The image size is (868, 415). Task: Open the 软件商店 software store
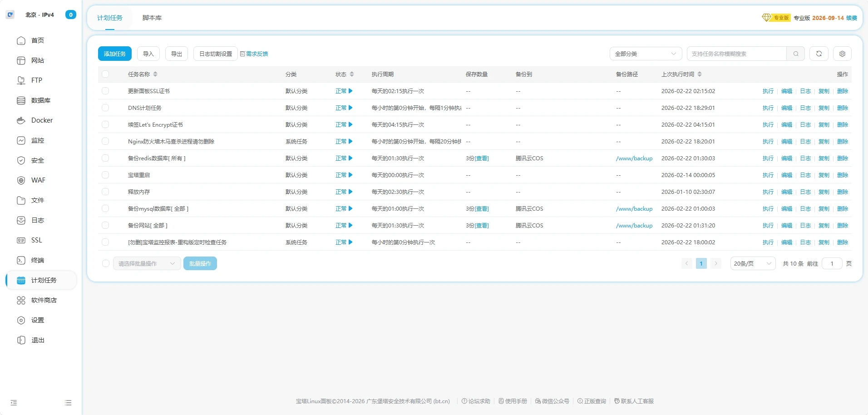click(44, 300)
